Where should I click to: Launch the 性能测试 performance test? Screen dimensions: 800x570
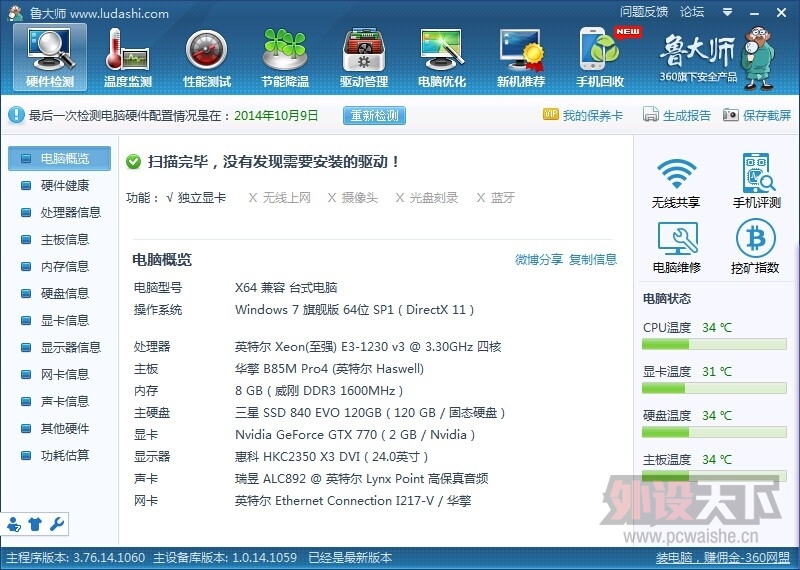207,57
